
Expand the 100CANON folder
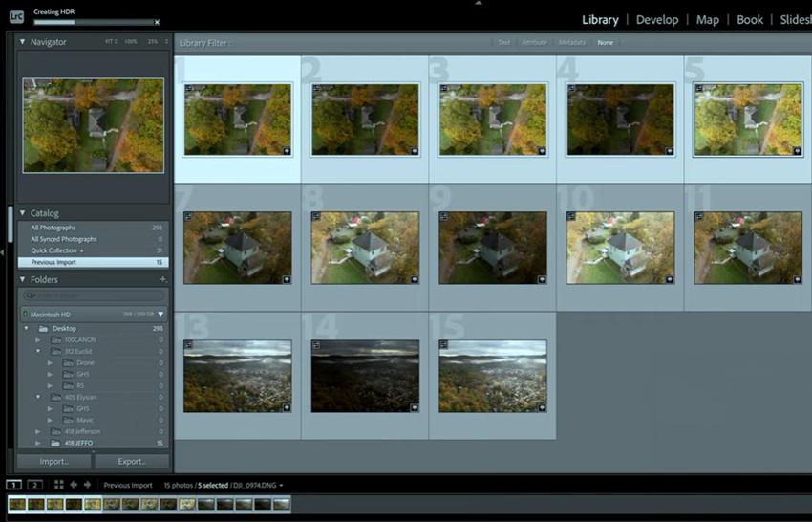coord(38,340)
